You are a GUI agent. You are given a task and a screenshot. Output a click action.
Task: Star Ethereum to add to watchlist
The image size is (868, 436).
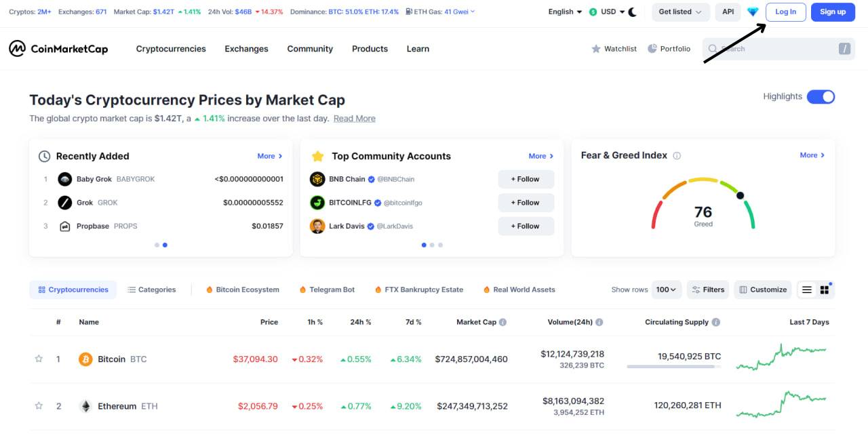click(x=39, y=406)
